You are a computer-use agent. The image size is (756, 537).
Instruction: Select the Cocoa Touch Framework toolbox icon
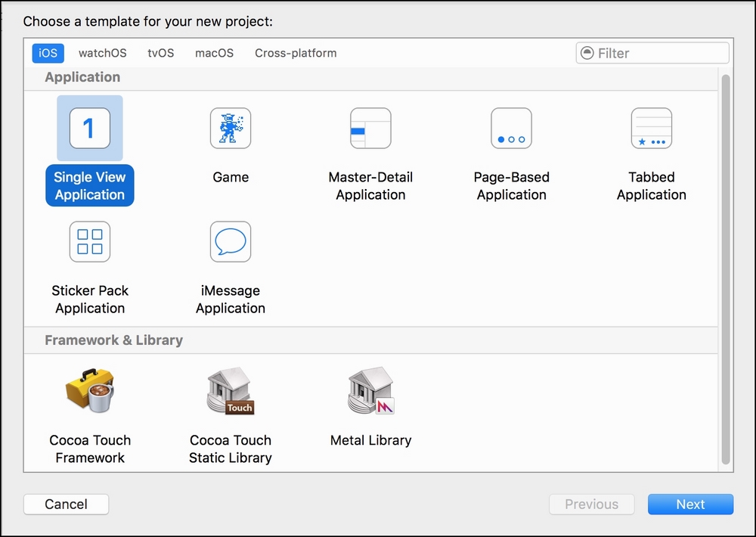tap(90, 391)
